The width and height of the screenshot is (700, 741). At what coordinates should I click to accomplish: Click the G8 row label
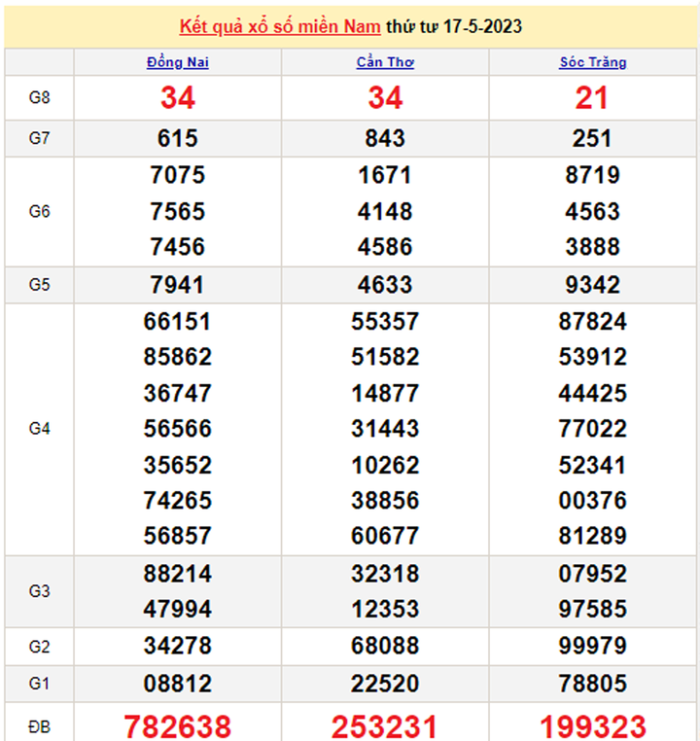[x=39, y=98]
